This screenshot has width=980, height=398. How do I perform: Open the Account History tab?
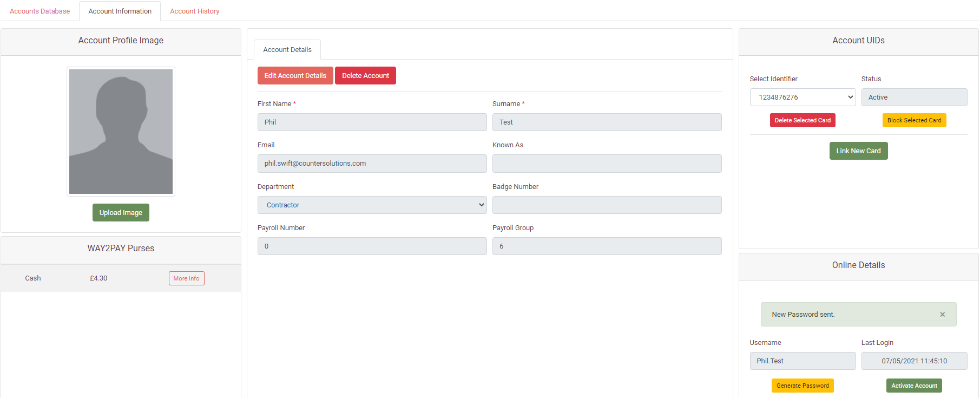[x=195, y=11]
